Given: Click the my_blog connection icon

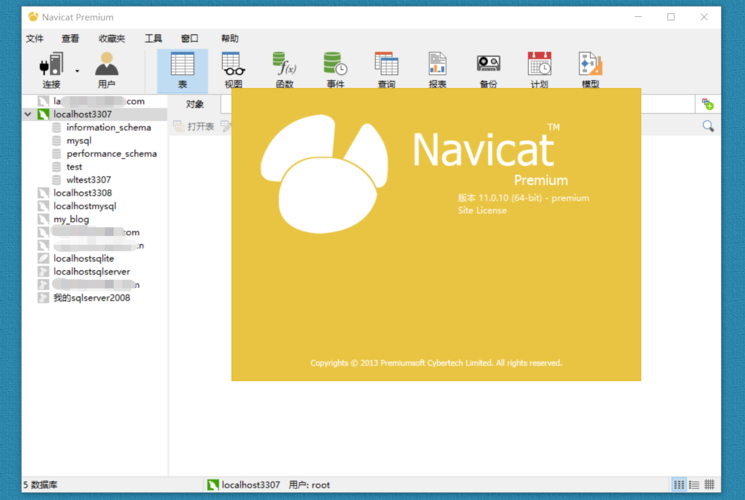Looking at the screenshot, I should pos(43,219).
